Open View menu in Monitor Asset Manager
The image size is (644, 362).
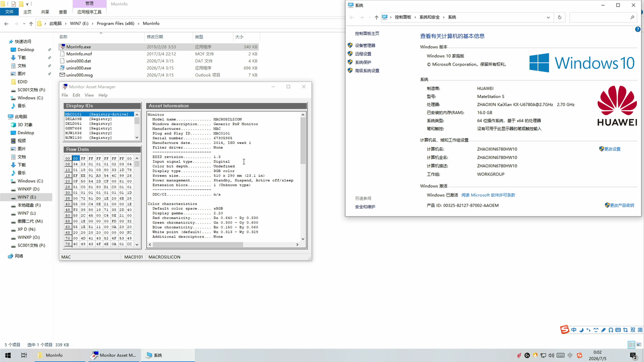pyautogui.click(x=89, y=95)
